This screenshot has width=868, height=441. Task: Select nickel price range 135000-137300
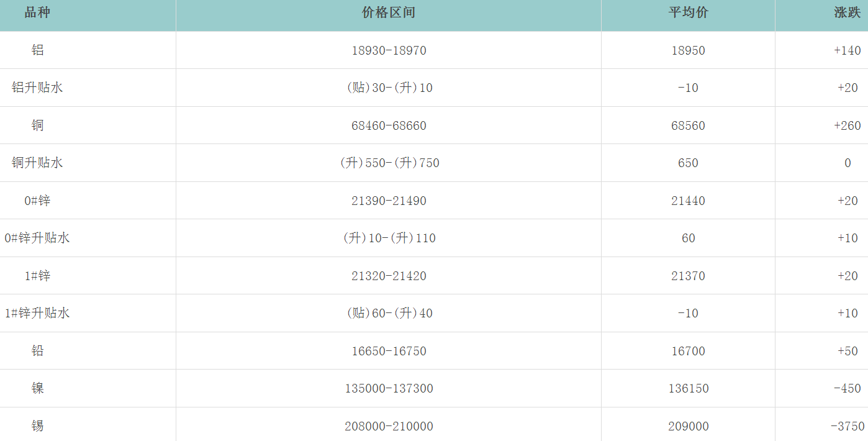[x=389, y=388]
